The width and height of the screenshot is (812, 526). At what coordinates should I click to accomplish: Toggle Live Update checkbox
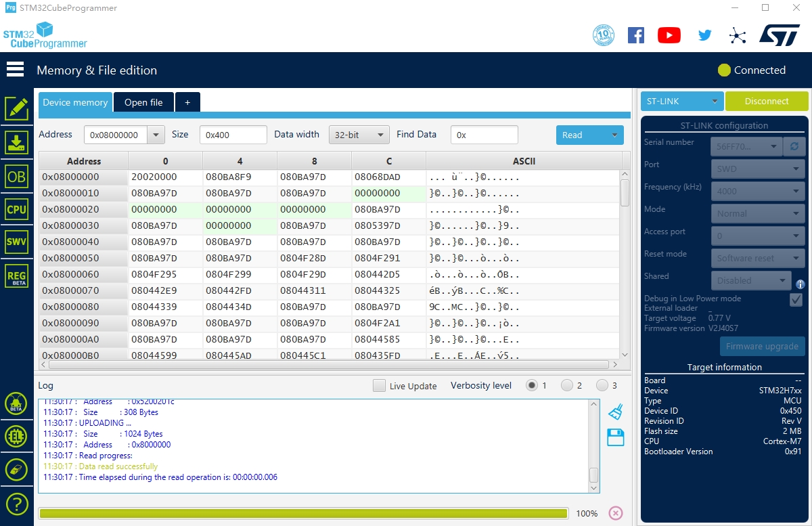pos(380,386)
